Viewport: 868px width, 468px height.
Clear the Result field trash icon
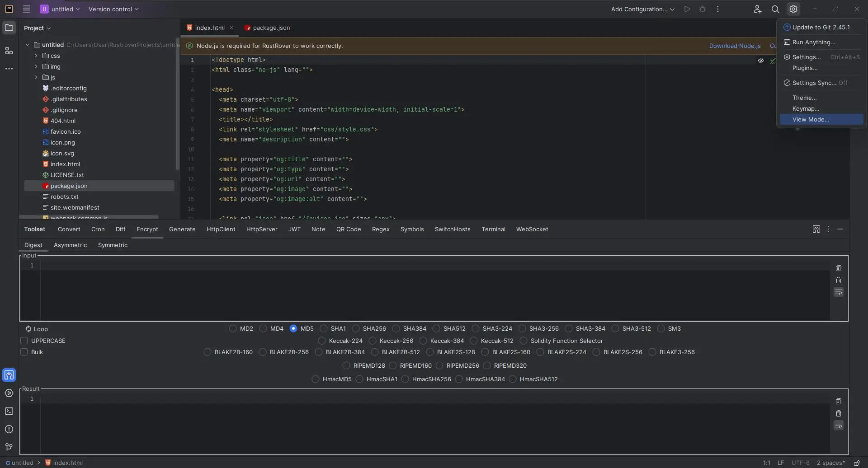[x=839, y=414]
